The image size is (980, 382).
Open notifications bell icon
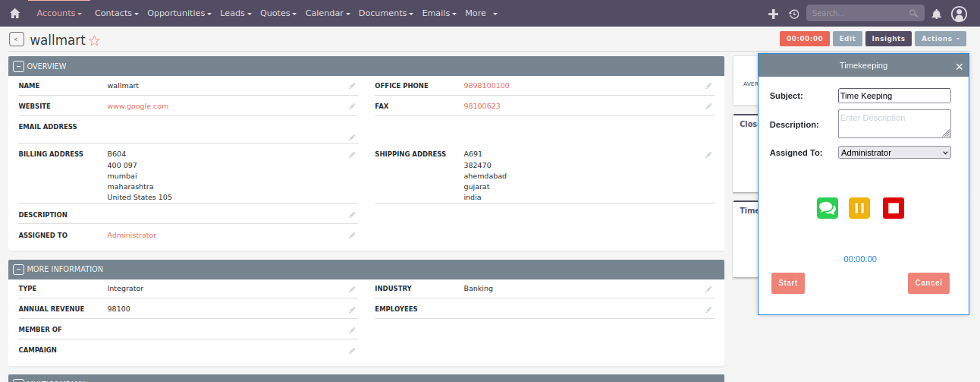[937, 14]
